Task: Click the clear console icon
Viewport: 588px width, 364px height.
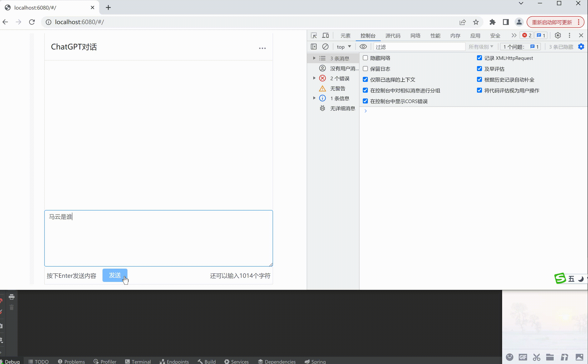Action: tap(325, 47)
